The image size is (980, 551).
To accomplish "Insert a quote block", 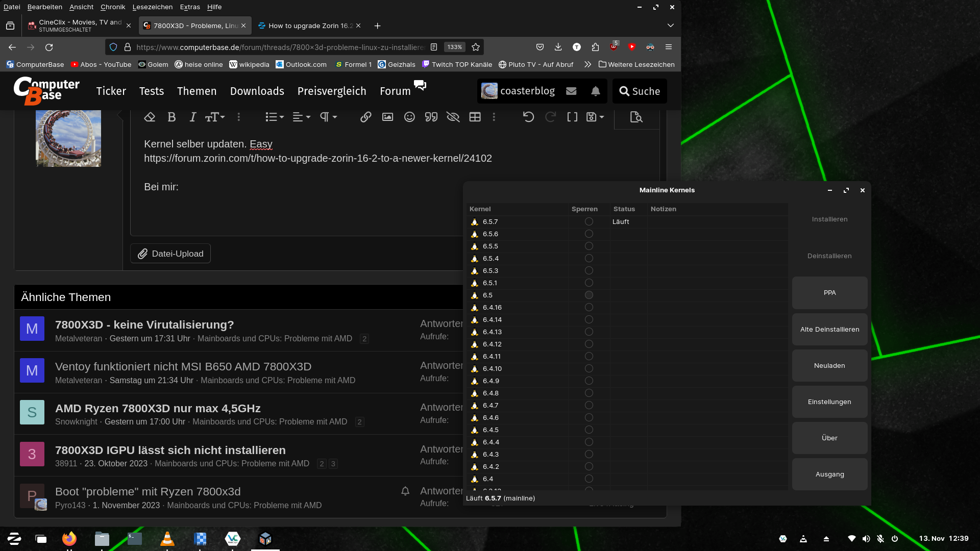I will click(431, 117).
